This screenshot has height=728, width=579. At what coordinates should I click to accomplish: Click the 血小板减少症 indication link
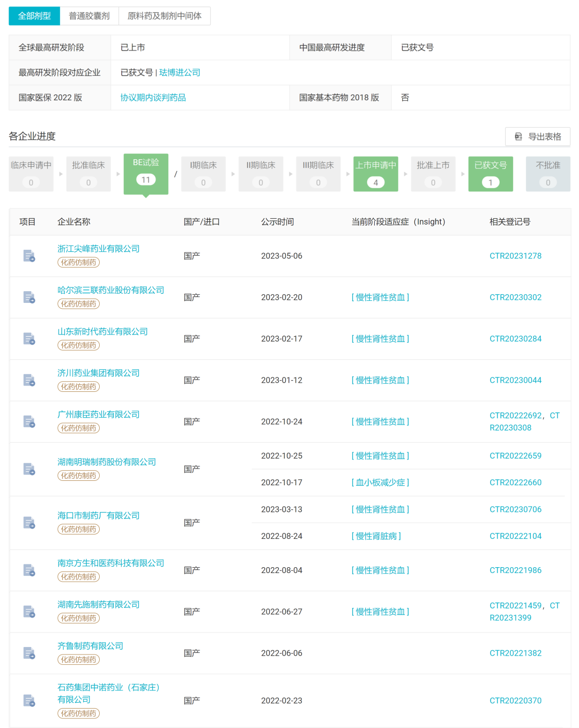380,482
